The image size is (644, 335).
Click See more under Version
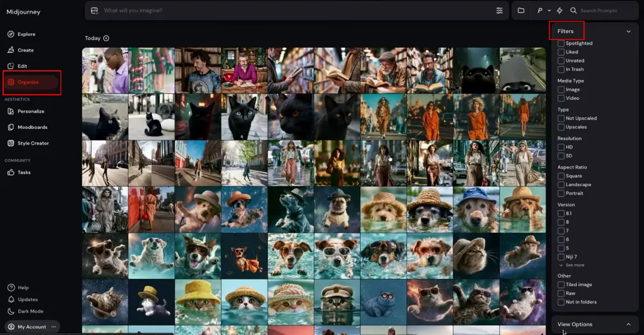click(x=572, y=265)
